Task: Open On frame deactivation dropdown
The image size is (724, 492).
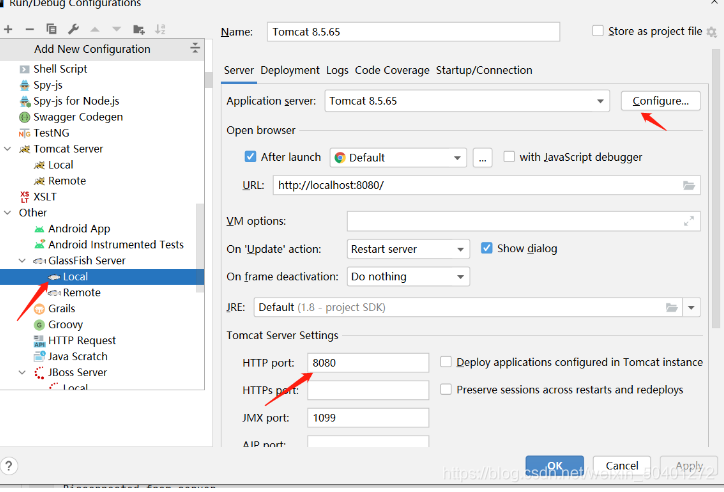Action: coord(408,277)
